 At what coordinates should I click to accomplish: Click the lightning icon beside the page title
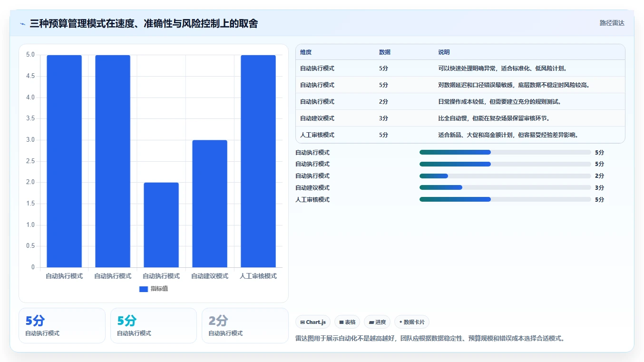22,23
